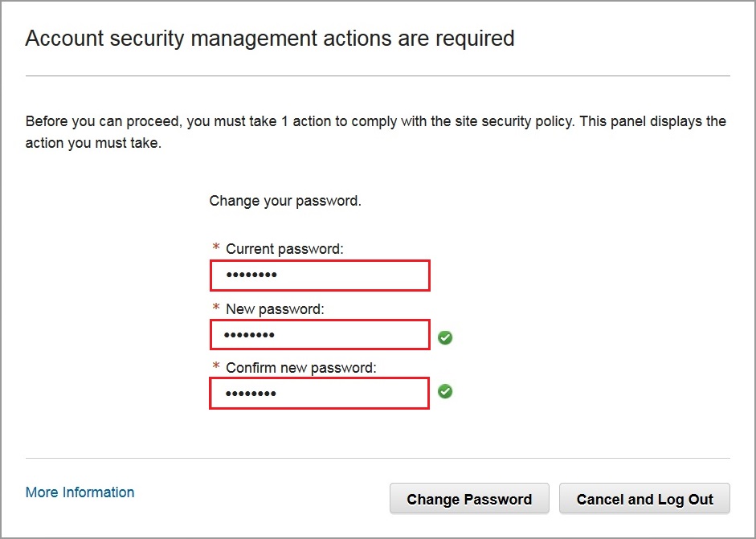Viewport: 756px width, 539px height.
Task: Click Cancel and Log Out
Action: (644, 499)
